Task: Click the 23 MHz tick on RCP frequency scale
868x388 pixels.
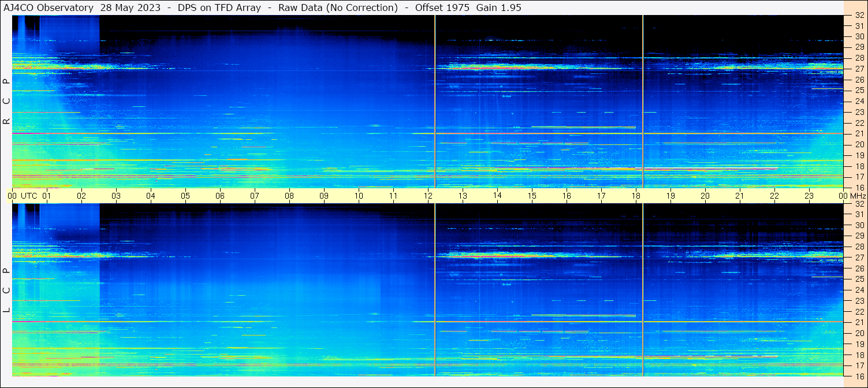Action: point(859,112)
